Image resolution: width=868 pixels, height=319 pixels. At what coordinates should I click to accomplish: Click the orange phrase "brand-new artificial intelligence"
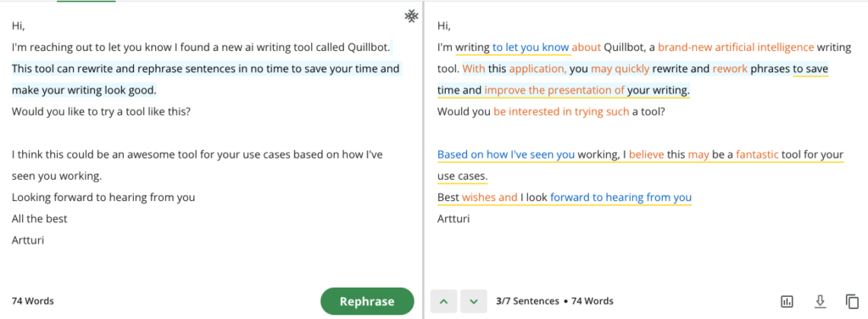pos(736,48)
